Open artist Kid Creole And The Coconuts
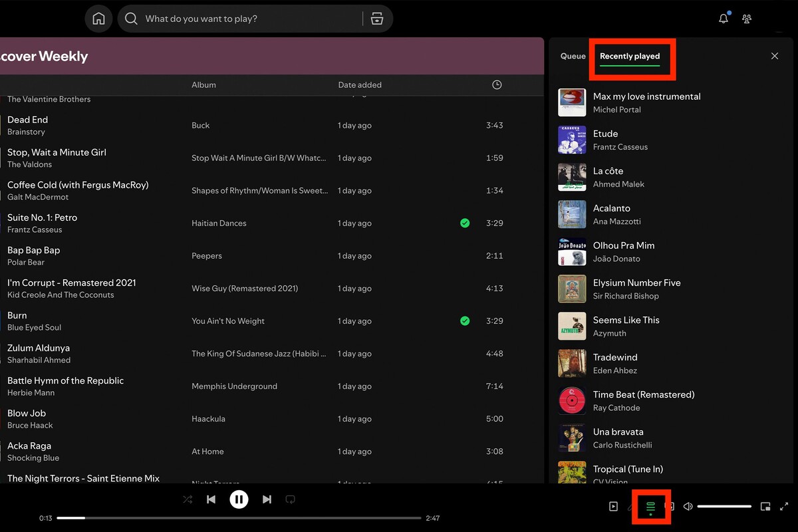Image resolution: width=798 pixels, height=532 pixels. tap(61, 295)
